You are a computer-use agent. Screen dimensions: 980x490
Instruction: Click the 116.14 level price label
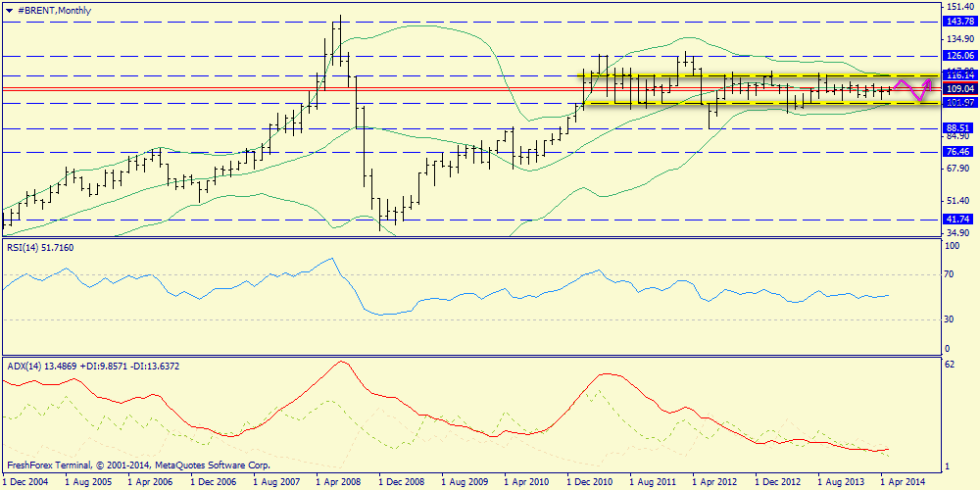tap(956, 74)
